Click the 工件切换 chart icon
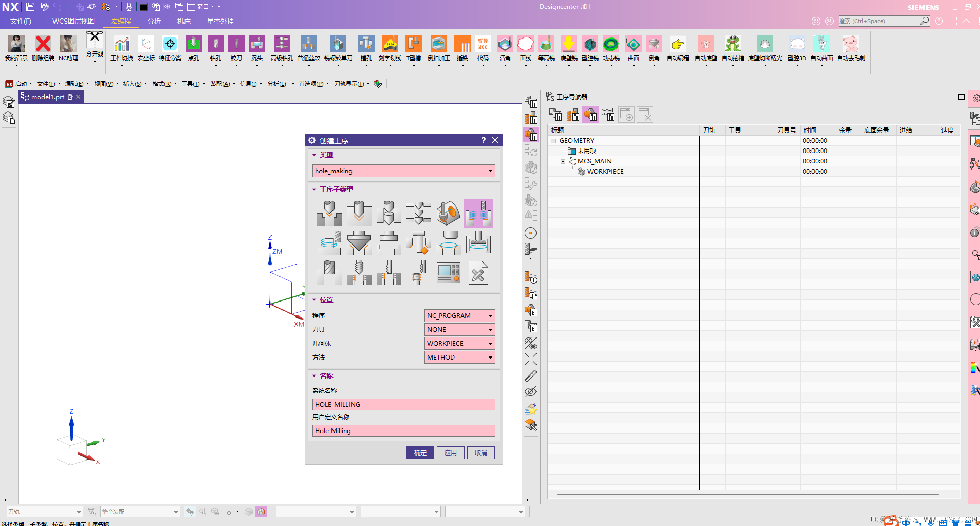 [x=122, y=44]
